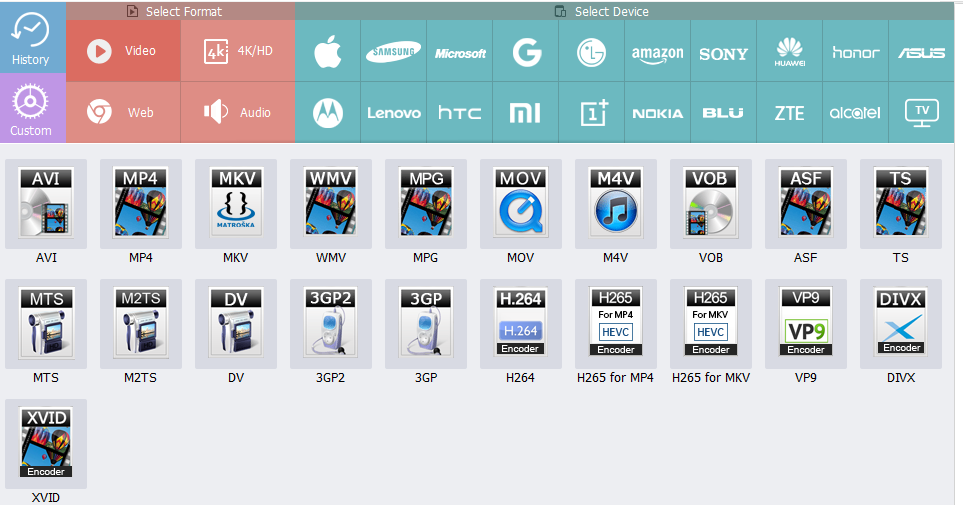Select MKV Matroska output format
Image resolution: width=963 pixels, height=505 pixels.
coord(236,204)
